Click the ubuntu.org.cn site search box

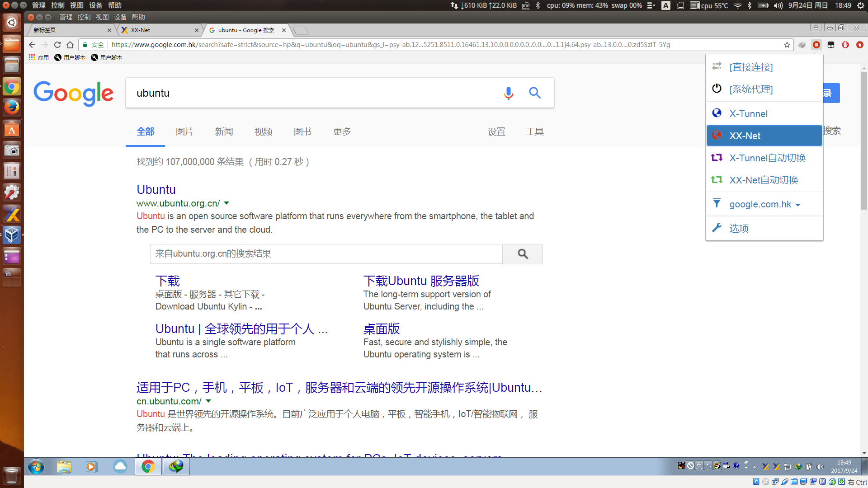326,254
